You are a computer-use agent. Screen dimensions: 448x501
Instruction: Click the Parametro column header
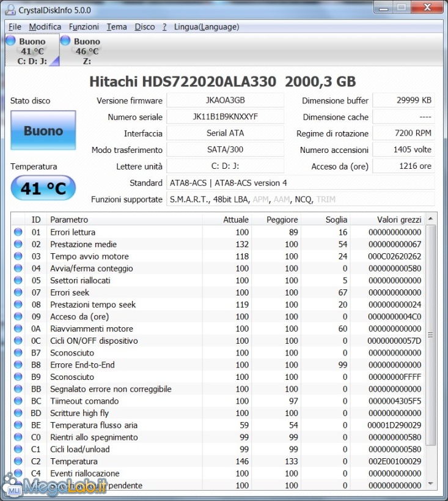point(125,220)
